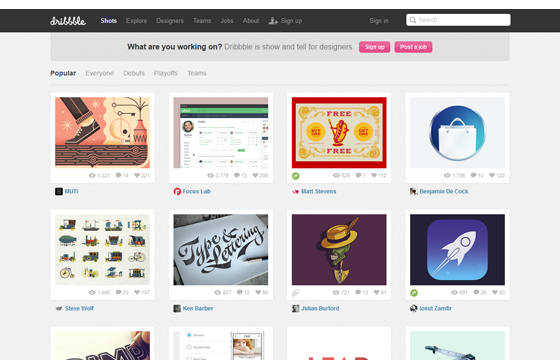560x360 pixels.
Task: Click the Sign up person icon in navbar
Action: point(273,21)
